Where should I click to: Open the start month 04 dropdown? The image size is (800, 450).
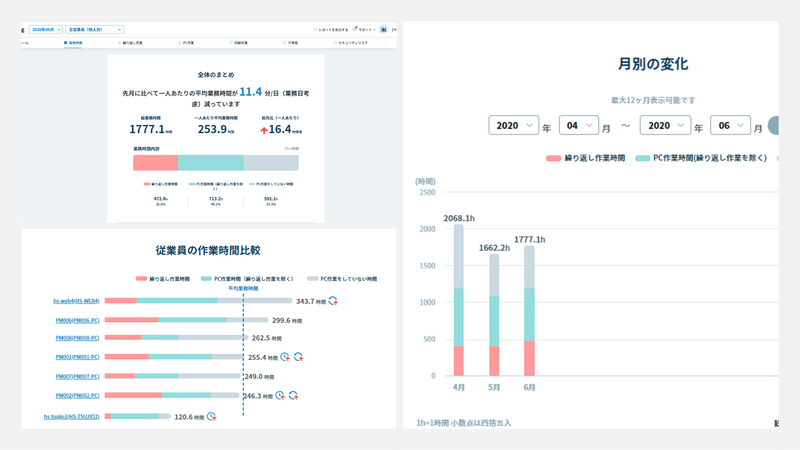click(x=579, y=126)
